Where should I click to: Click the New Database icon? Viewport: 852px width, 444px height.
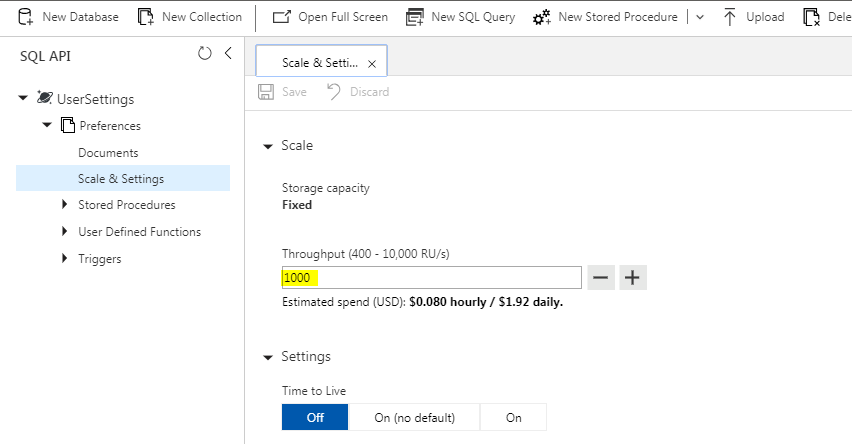(x=25, y=17)
